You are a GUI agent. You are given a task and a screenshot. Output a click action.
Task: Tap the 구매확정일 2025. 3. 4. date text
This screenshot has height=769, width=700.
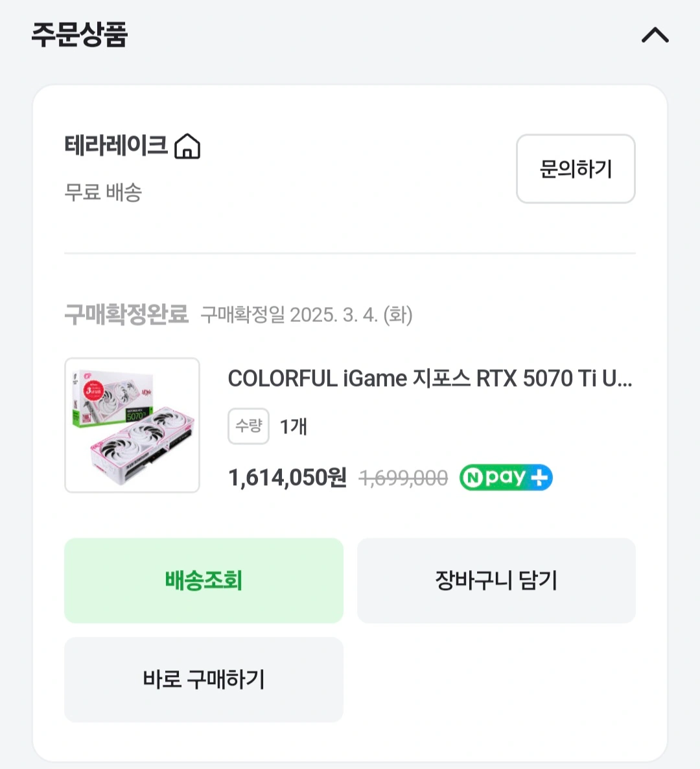click(307, 315)
